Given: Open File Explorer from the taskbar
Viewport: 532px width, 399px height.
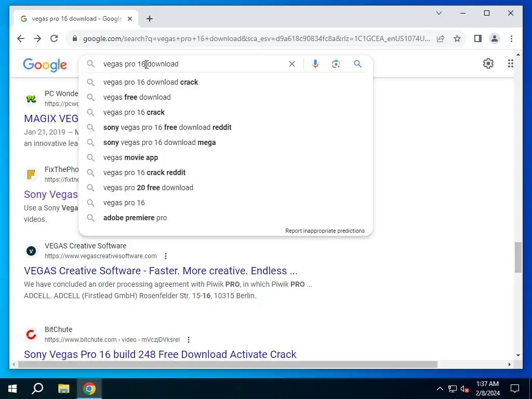Looking at the screenshot, I should (x=63, y=389).
